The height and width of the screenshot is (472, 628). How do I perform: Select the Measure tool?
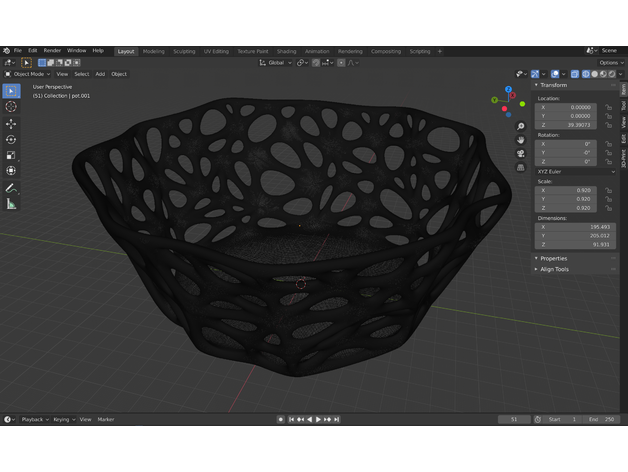pos(11,204)
